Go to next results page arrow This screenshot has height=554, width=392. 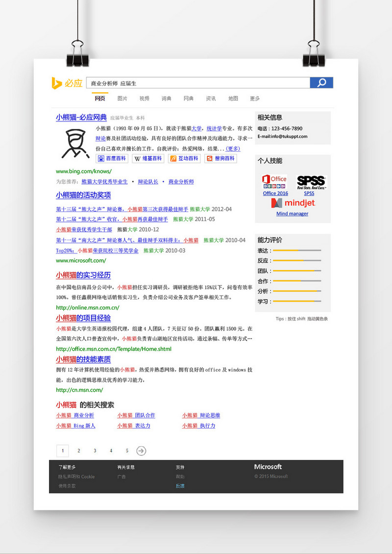[x=141, y=451]
